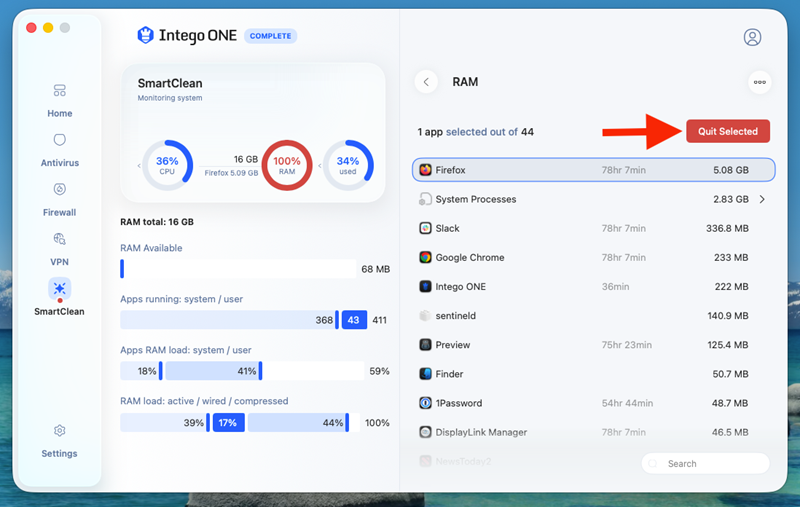Select the Firefox row

point(593,170)
